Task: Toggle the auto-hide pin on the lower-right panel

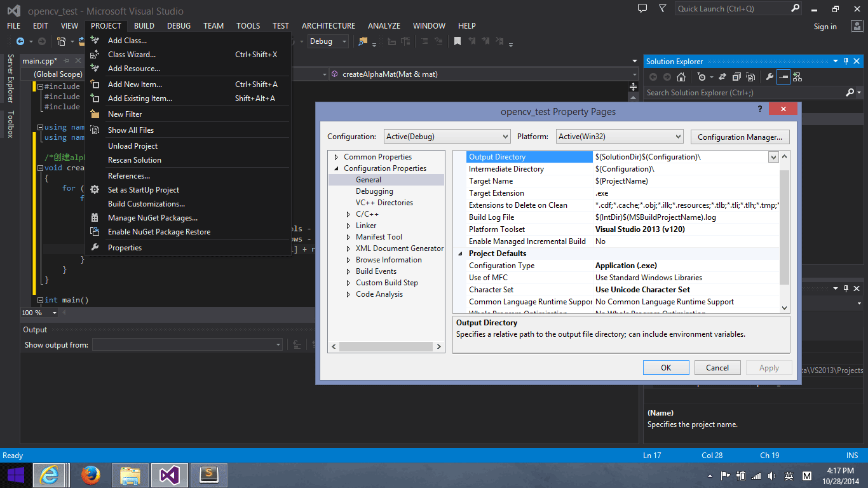Action: pyautogui.click(x=846, y=288)
